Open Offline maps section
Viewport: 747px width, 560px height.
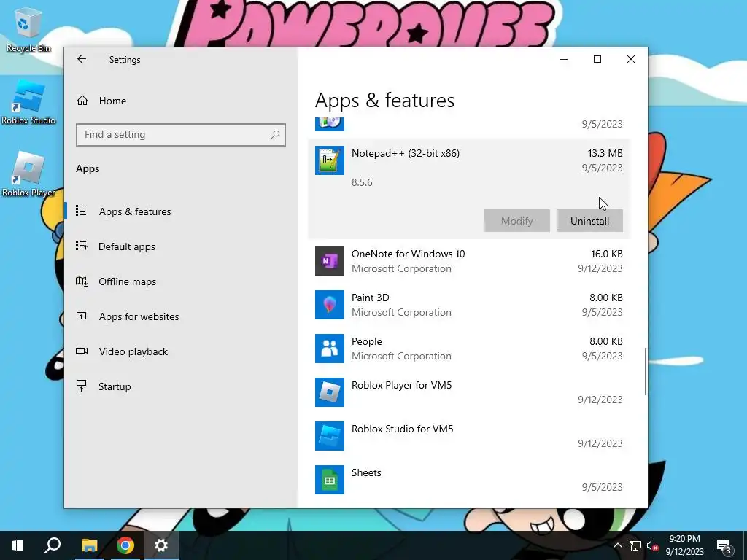click(181, 281)
